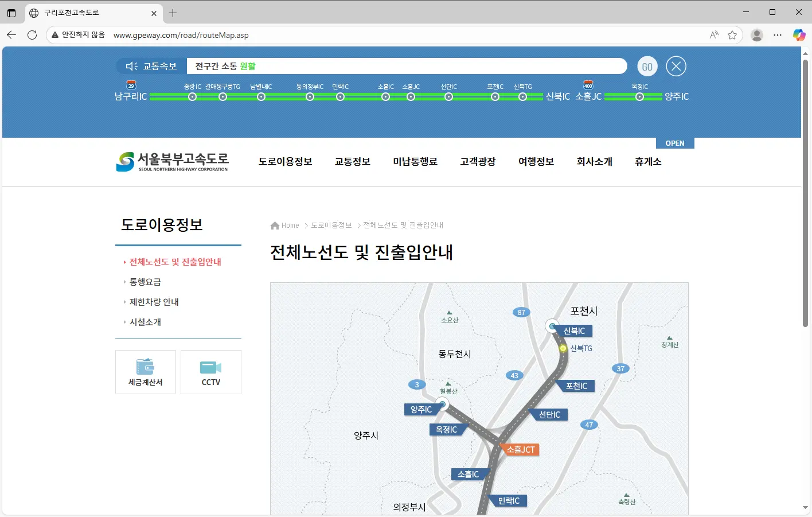
Task: Open the CCTV camera icon panel
Action: click(210, 368)
